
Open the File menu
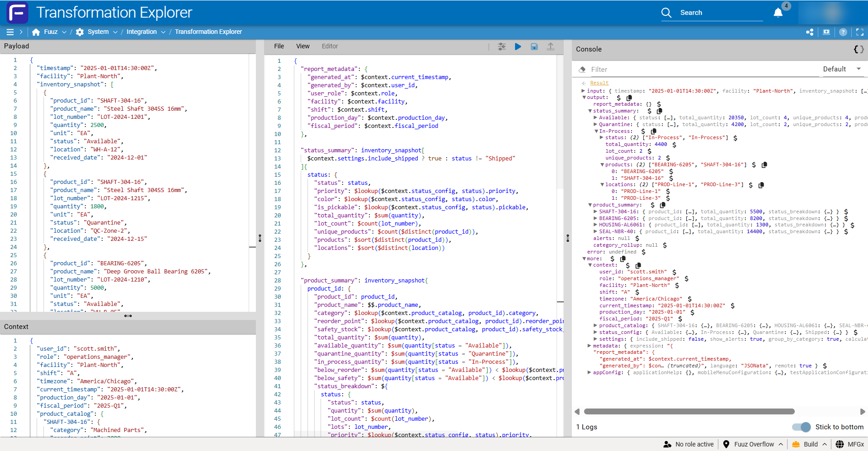(x=279, y=46)
